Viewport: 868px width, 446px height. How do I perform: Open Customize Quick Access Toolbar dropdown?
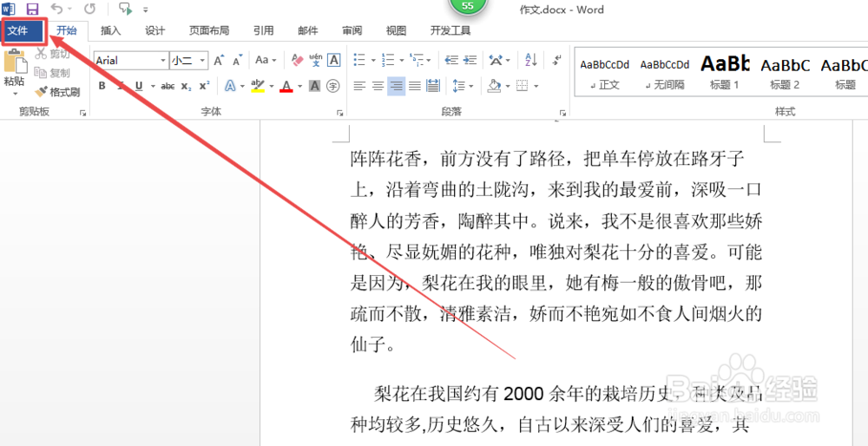point(146,10)
